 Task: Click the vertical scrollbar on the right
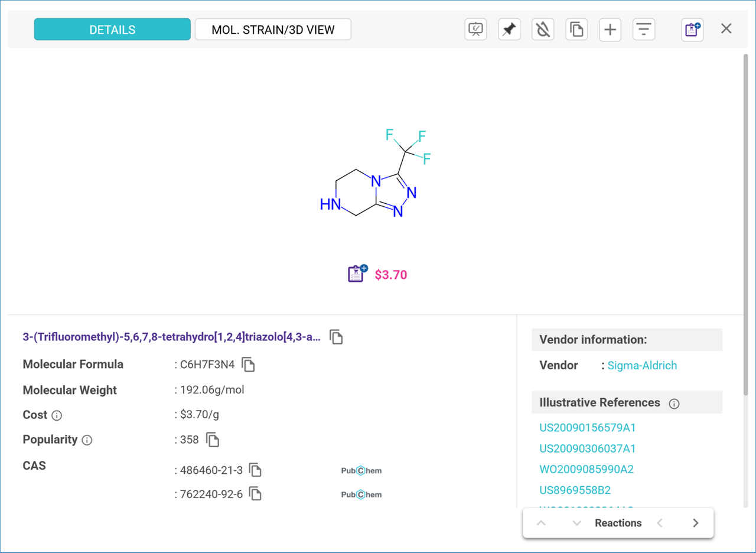click(745, 225)
